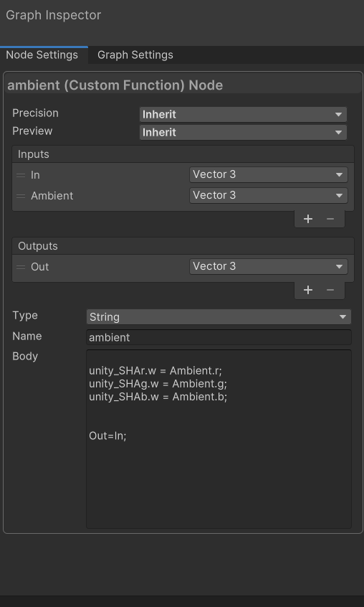This screenshot has height=607, width=364.
Task: Select the Out output name label
Action: click(x=40, y=267)
